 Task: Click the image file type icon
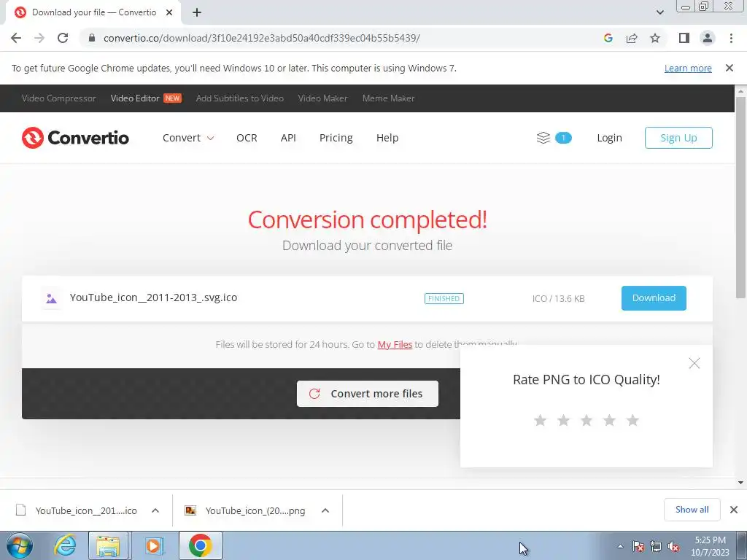click(51, 298)
